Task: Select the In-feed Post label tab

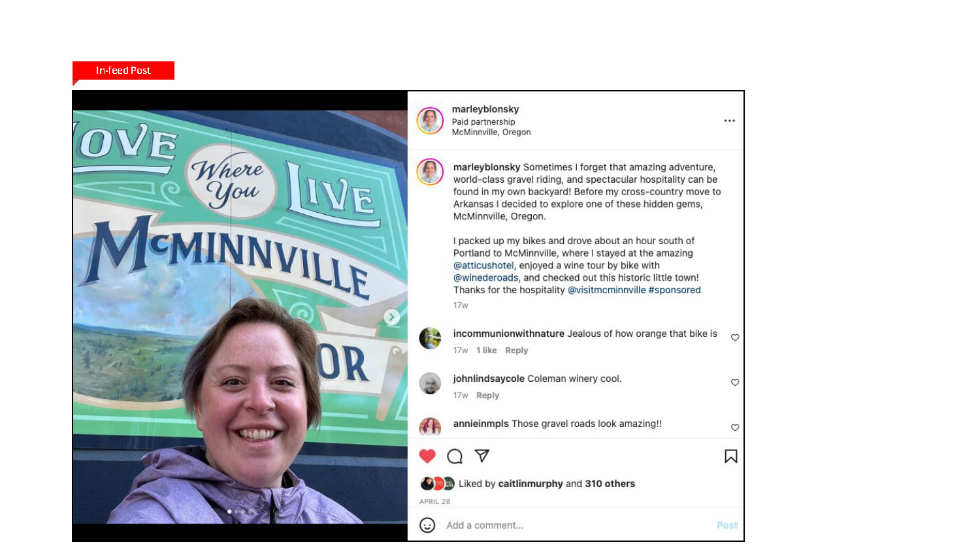Action: tap(123, 71)
